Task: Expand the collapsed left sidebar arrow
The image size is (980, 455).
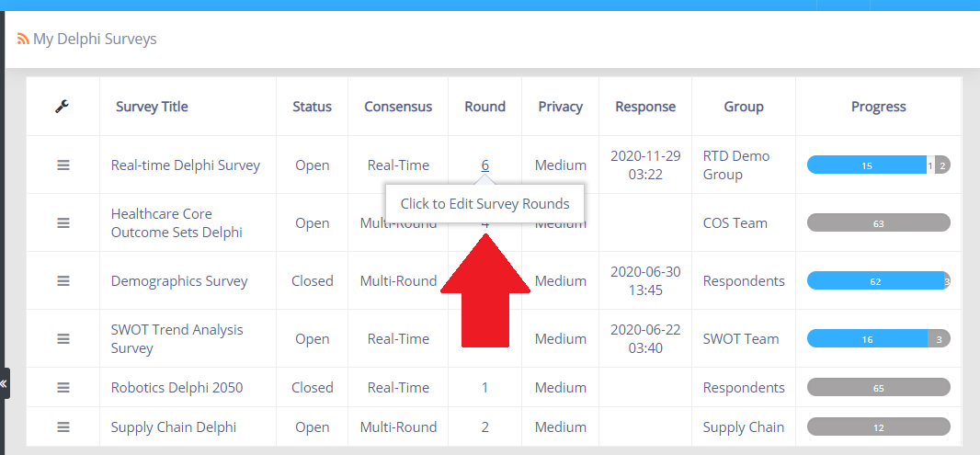Action: (5, 383)
